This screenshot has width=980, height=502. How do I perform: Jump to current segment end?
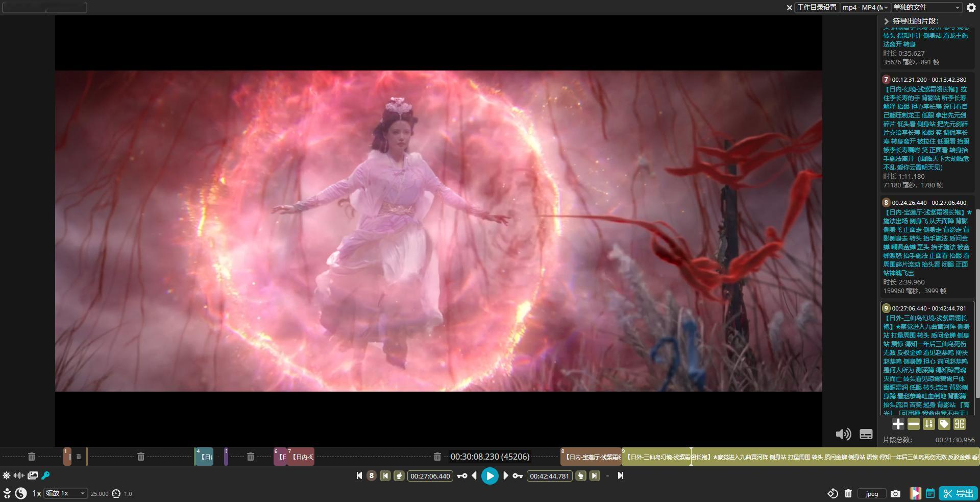click(595, 475)
